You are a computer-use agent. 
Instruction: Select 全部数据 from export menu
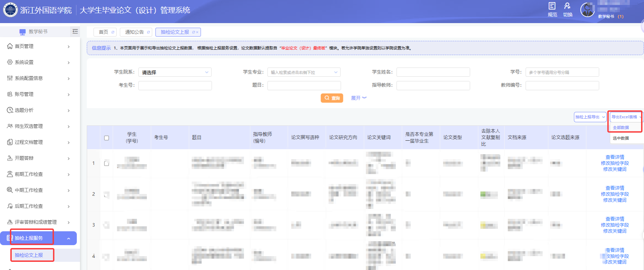click(621, 128)
